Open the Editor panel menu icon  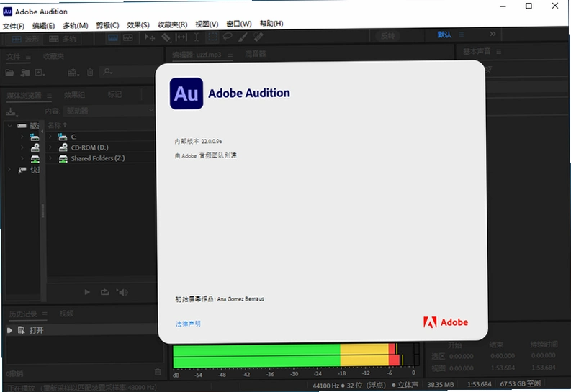pos(230,55)
